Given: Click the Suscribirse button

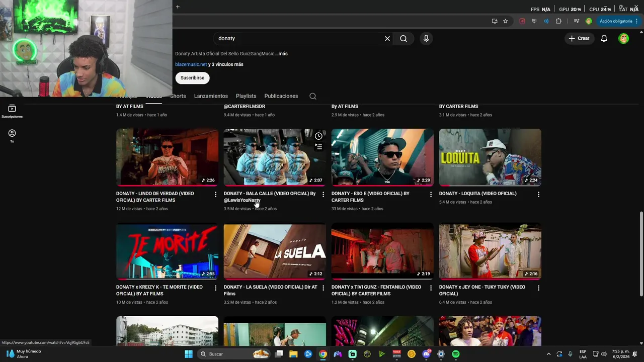Looking at the screenshot, I should point(192,78).
